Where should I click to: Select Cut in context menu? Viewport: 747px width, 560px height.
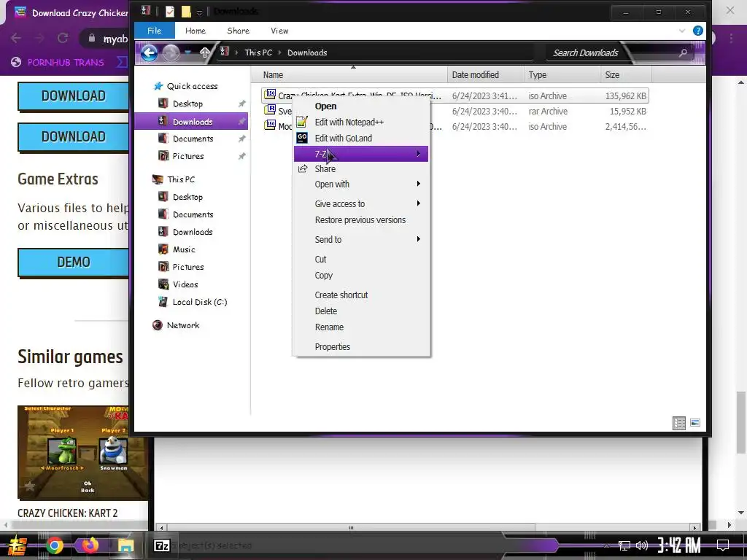320,259
